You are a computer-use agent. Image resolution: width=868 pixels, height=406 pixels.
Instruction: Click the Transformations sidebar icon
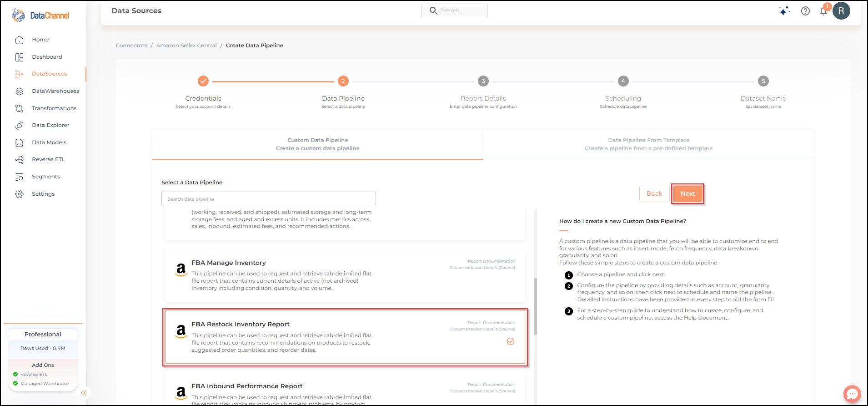point(19,108)
